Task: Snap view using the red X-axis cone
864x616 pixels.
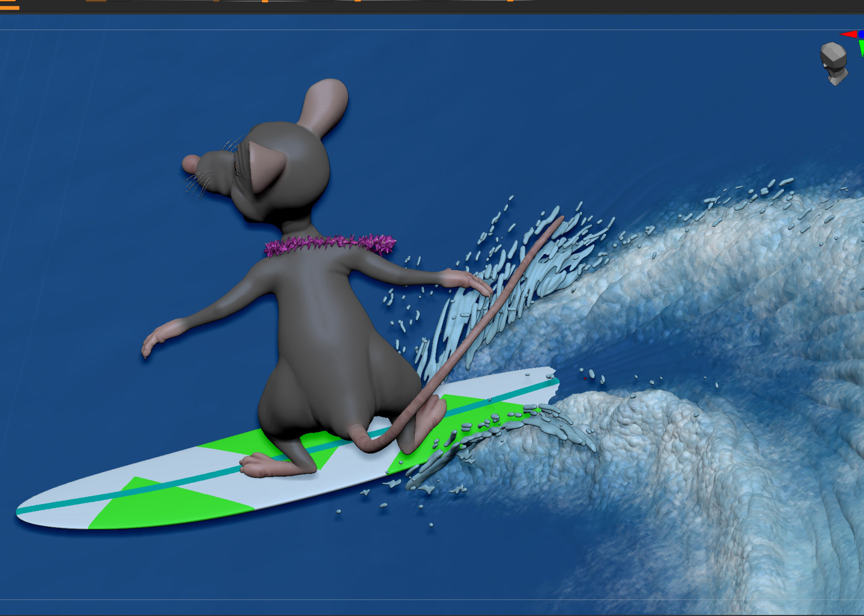Action: (x=848, y=35)
